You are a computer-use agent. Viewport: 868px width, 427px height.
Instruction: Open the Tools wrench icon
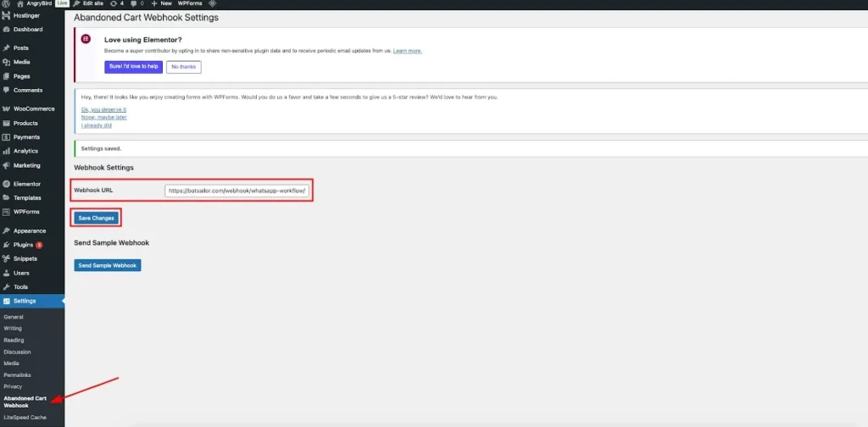click(6, 286)
